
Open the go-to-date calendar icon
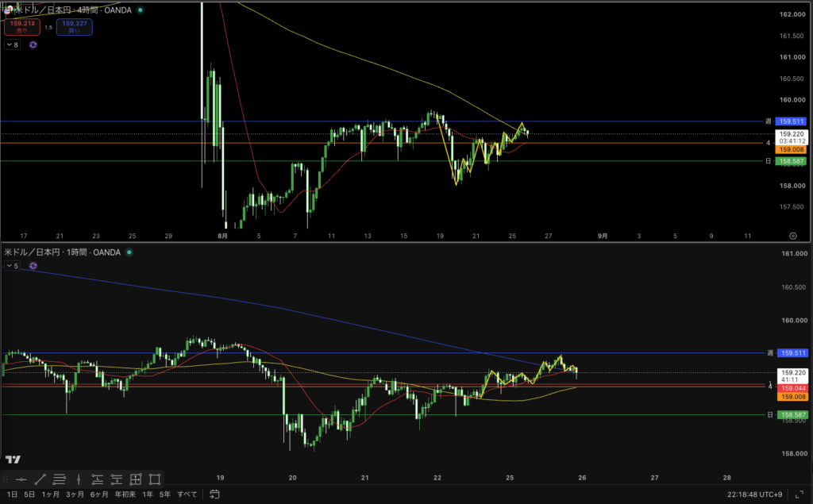tap(214, 494)
